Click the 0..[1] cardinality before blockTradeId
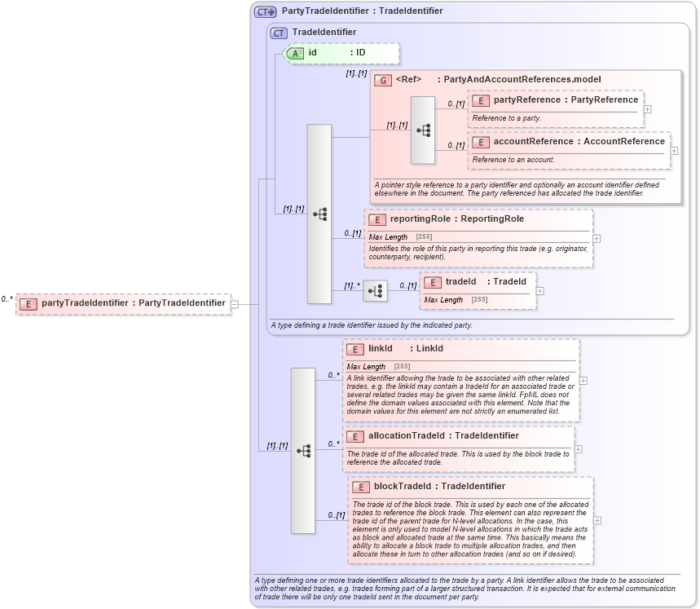 click(337, 515)
